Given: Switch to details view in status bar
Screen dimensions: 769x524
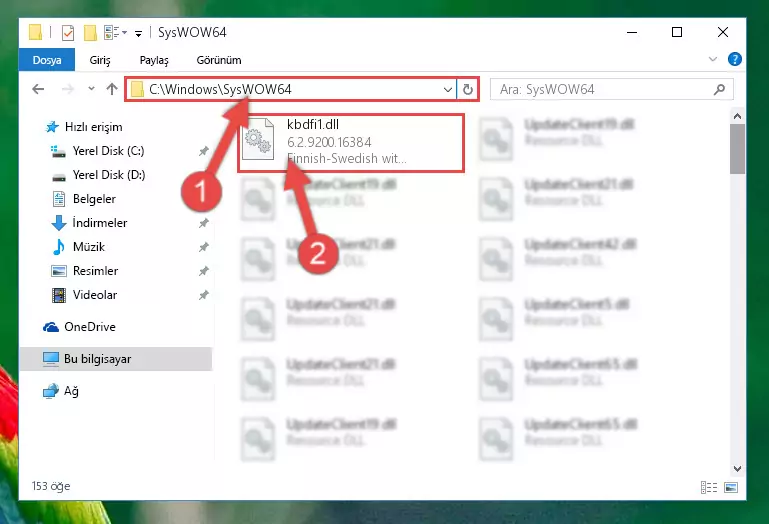Looking at the screenshot, I should pyautogui.click(x=709, y=487).
